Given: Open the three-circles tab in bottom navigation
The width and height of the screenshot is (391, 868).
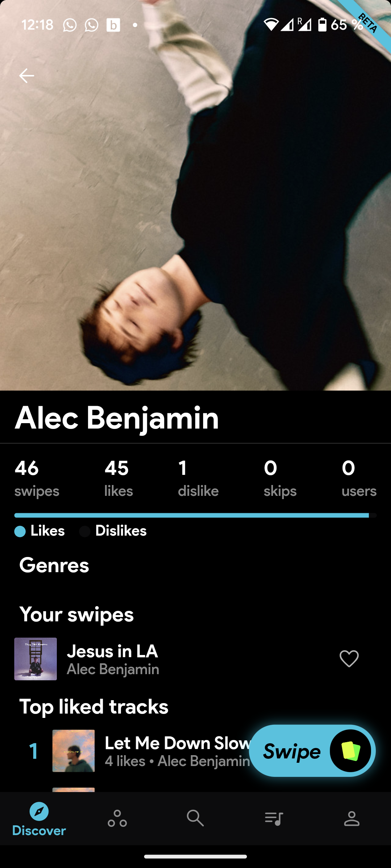Looking at the screenshot, I should 117,818.
